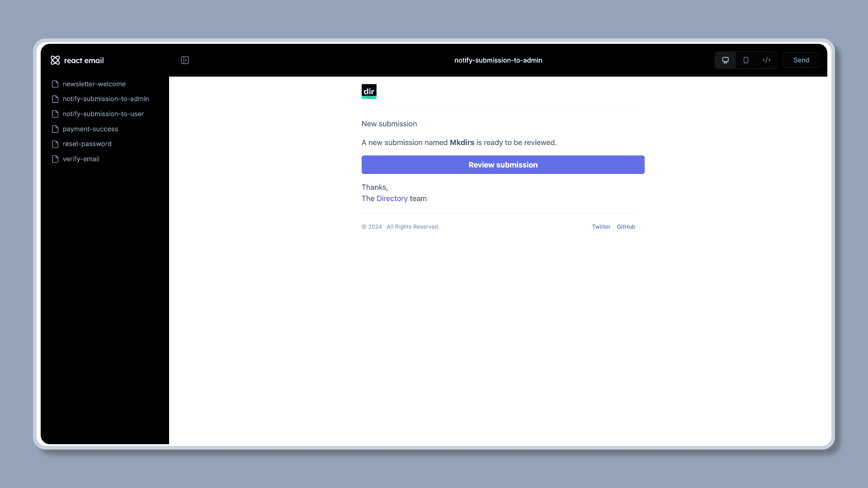The height and width of the screenshot is (488, 868).
Task: Click the GitHub link in footer
Action: click(626, 226)
